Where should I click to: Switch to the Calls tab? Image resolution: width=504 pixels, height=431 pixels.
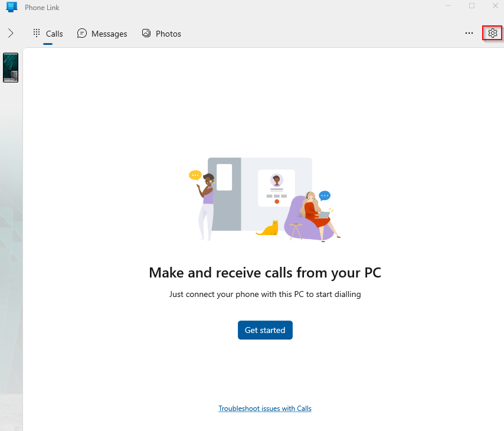[x=48, y=34]
